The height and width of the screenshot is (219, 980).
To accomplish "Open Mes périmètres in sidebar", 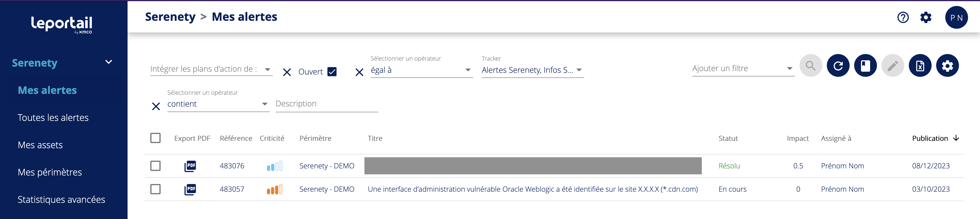I will coord(50,173).
